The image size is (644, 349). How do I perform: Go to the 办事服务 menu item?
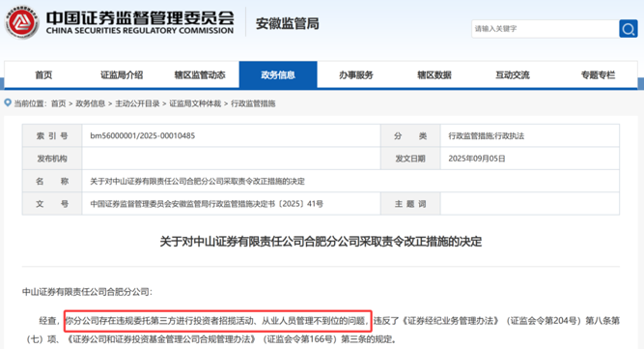click(x=356, y=74)
